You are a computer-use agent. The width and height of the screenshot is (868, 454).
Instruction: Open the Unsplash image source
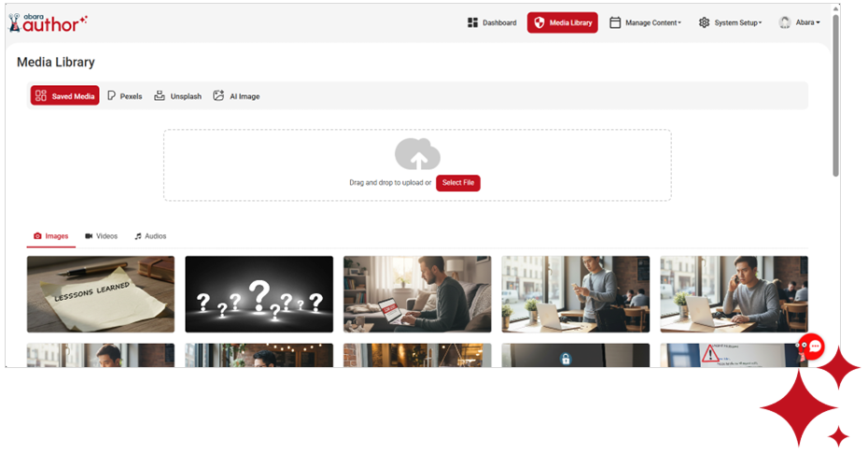pos(177,96)
